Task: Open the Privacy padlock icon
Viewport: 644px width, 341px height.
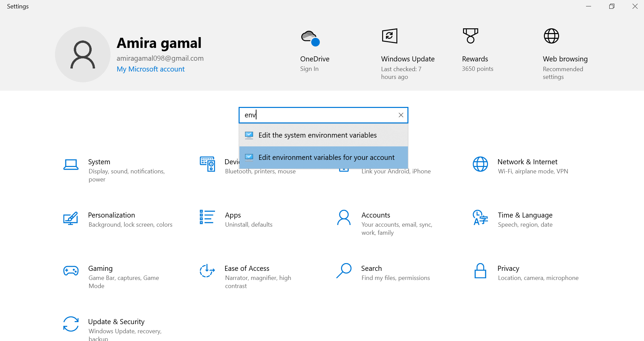Action: pos(480,271)
